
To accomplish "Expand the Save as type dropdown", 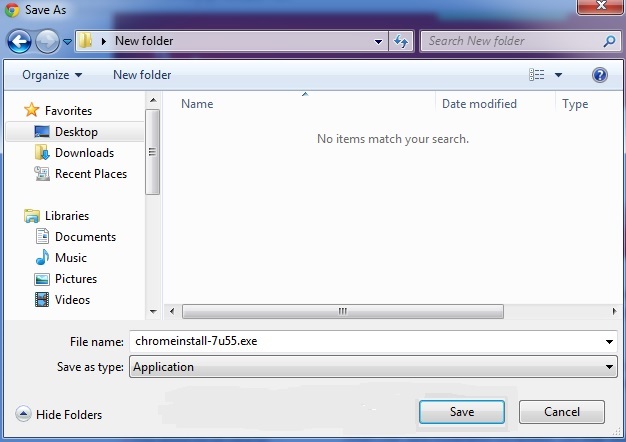I will pyautogui.click(x=610, y=367).
